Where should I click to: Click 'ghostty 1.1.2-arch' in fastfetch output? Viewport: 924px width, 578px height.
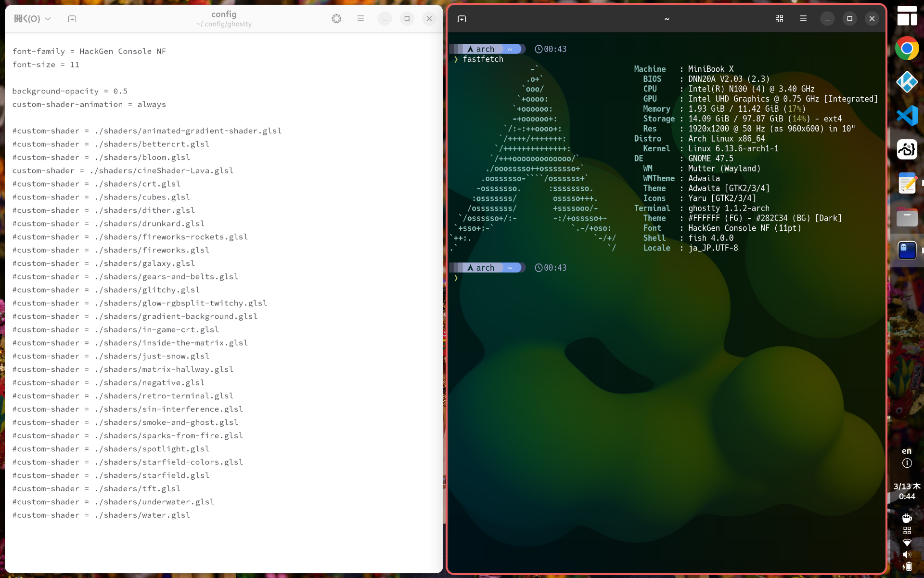[x=729, y=208]
